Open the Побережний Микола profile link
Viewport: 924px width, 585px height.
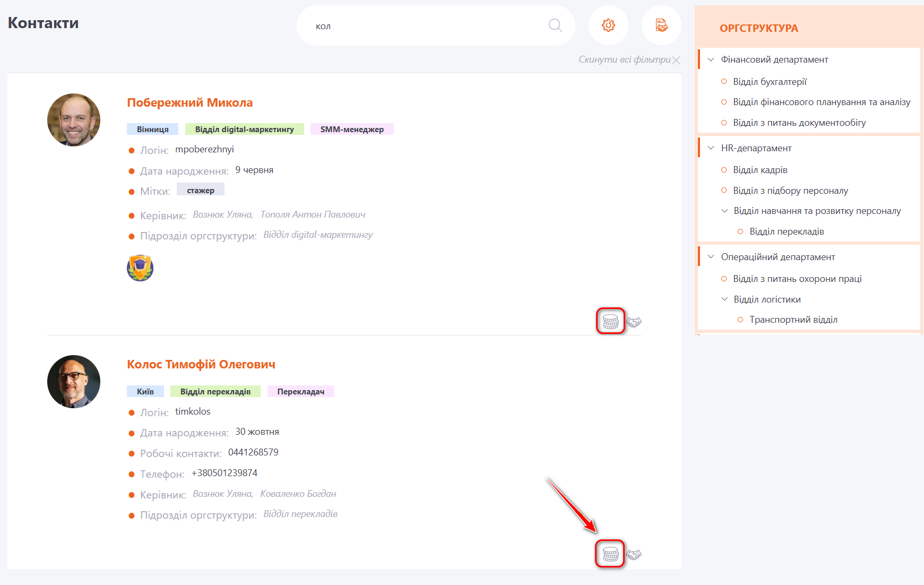[x=189, y=102]
